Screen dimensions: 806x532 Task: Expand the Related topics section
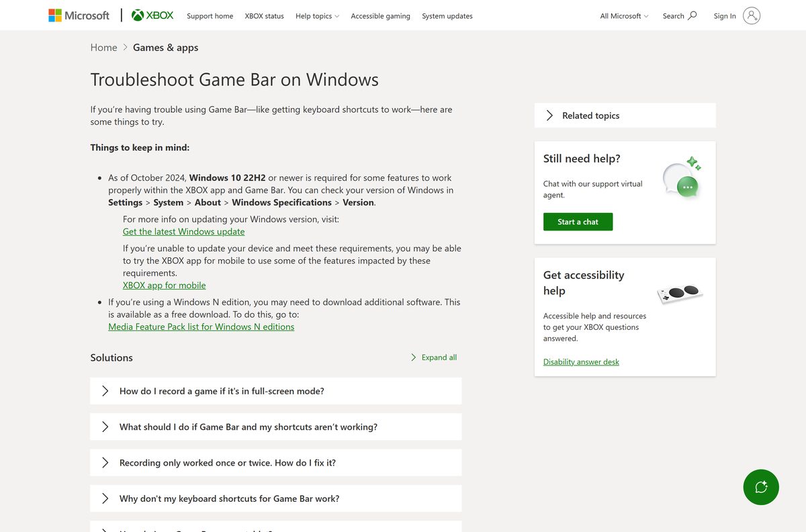[625, 116]
